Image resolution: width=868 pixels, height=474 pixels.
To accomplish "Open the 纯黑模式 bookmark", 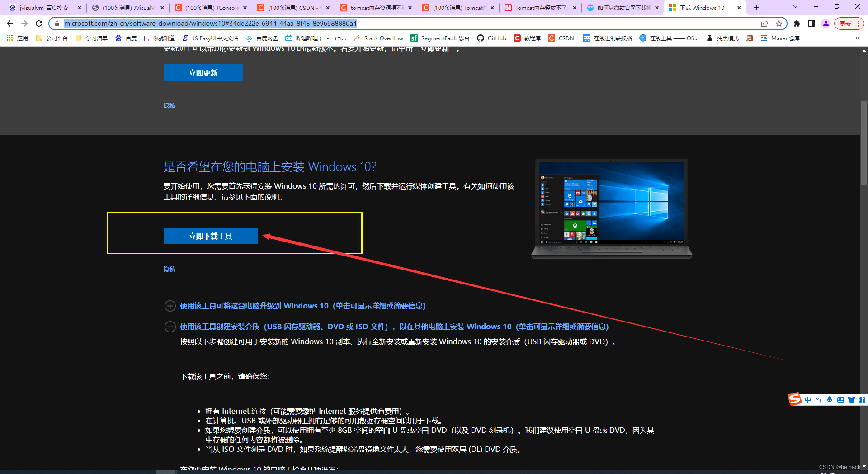I will 722,38.
